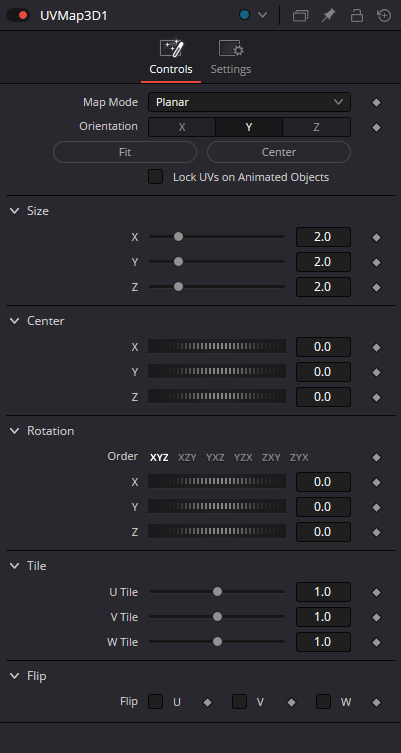Viewport: 401px width, 753px height.
Task: Check the Flip V checkbox
Action: point(239,702)
